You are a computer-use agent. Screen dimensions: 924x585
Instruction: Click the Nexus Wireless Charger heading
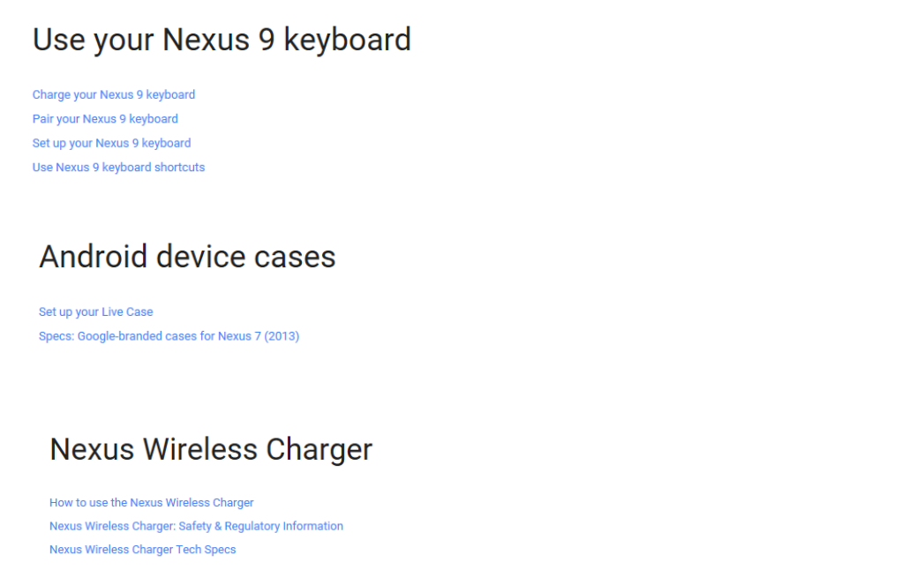tap(211, 449)
